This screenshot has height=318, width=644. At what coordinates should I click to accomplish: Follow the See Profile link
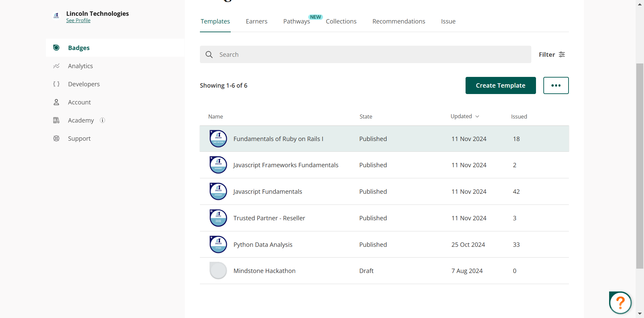(78, 20)
